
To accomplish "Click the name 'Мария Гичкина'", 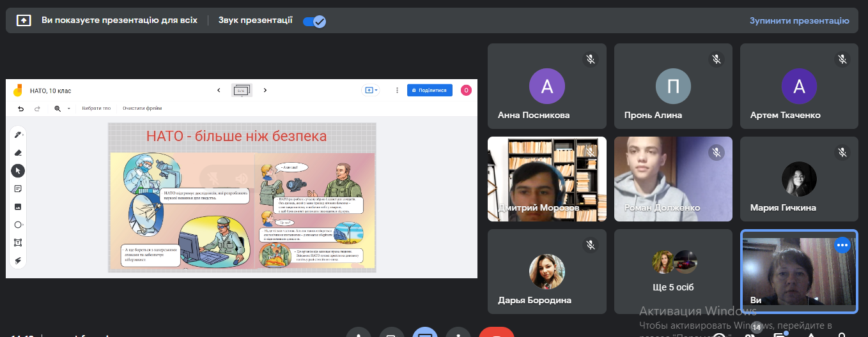I will [783, 208].
